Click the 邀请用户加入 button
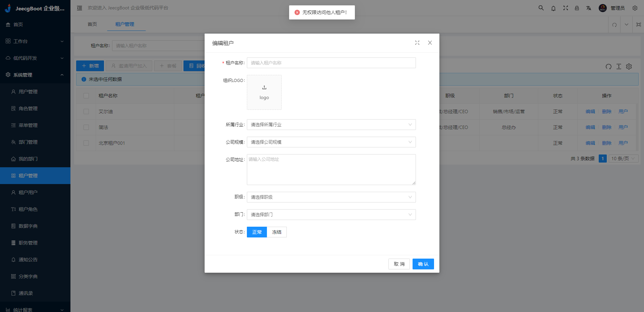644x312 pixels. coord(129,66)
